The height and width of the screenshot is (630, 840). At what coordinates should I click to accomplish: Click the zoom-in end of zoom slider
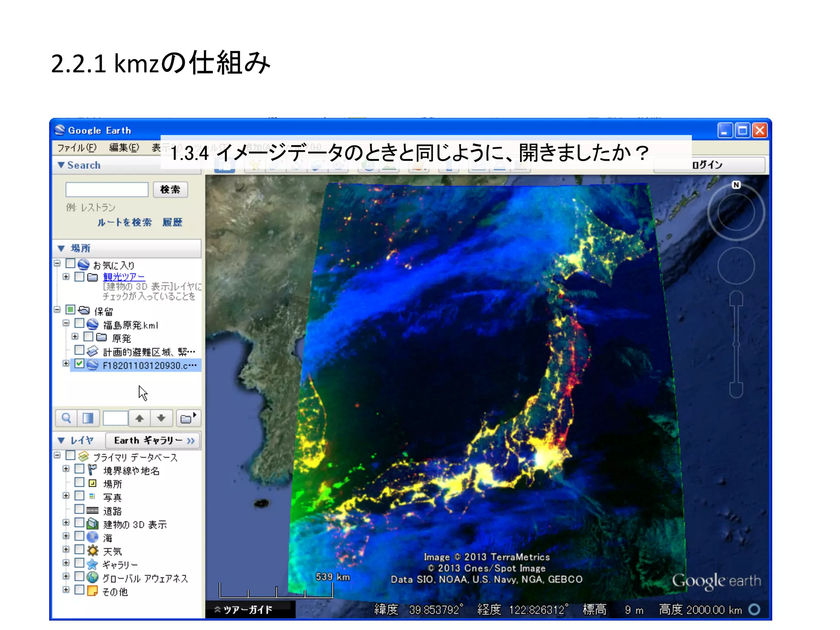pos(736,298)
